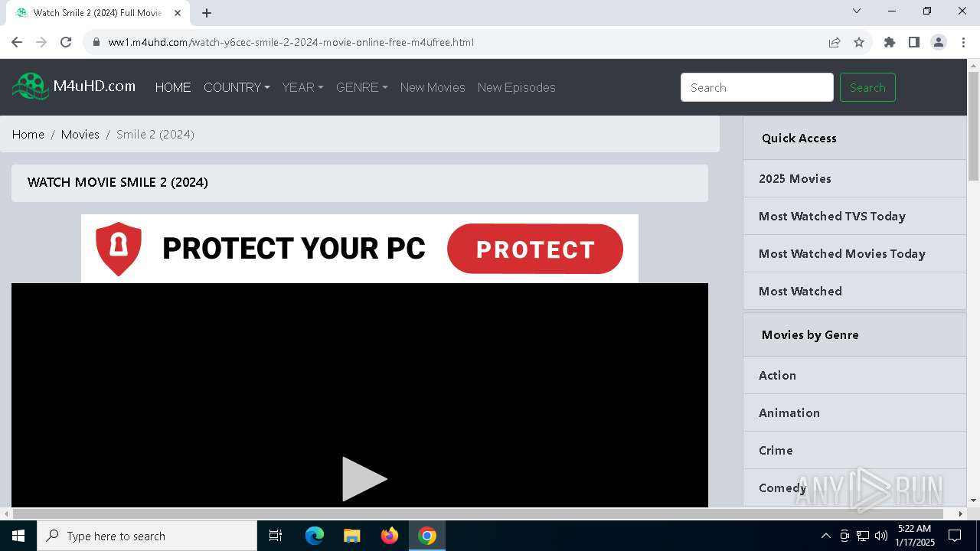Open 2025 Movies in Quick Access

pyautogui.click(x=854, y=178)
